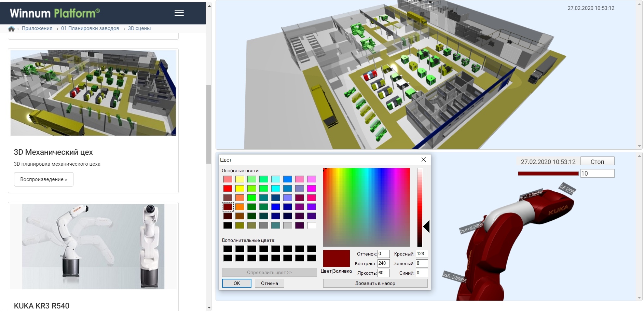
Task: Click 3D сцены breadcrumb item
Action: point(139,28)
